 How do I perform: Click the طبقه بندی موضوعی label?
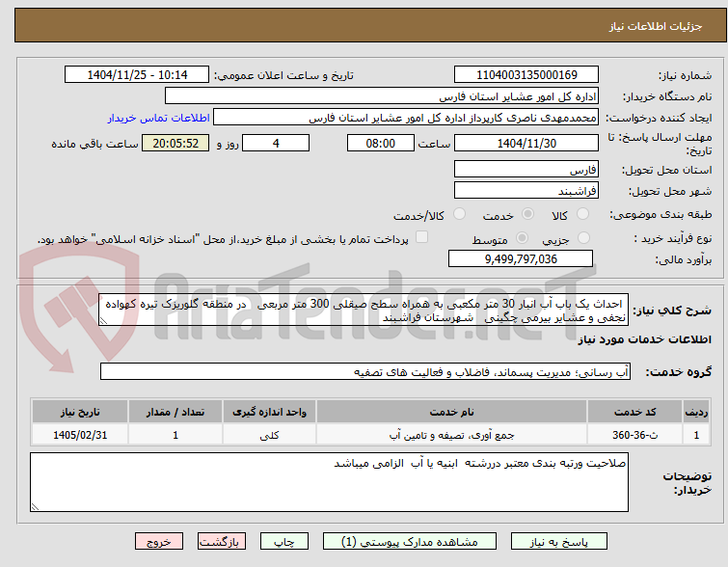point(661,215)
